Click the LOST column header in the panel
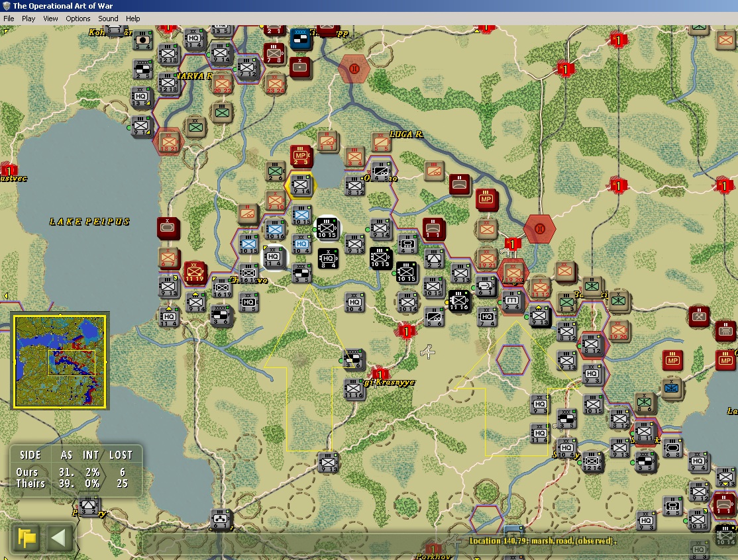Image resolution: width=738 pixels, height=560 pixels. point(121,455)
